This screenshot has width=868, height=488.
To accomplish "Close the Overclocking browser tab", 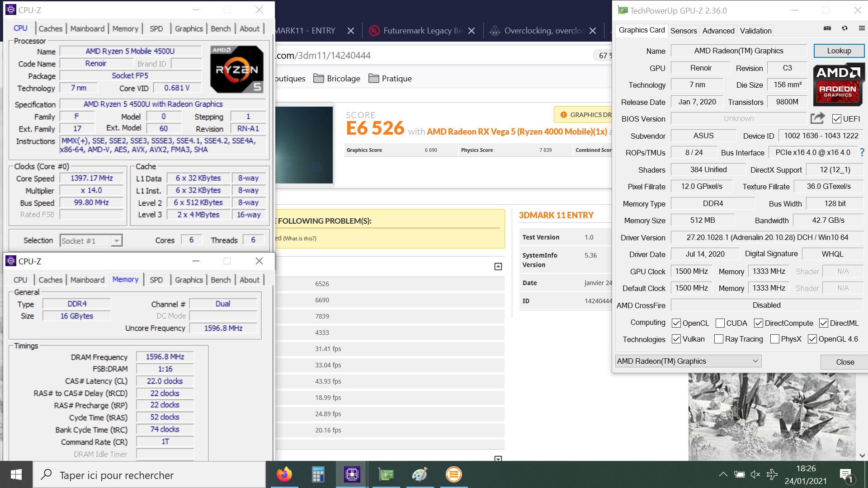I will [593, 31].
